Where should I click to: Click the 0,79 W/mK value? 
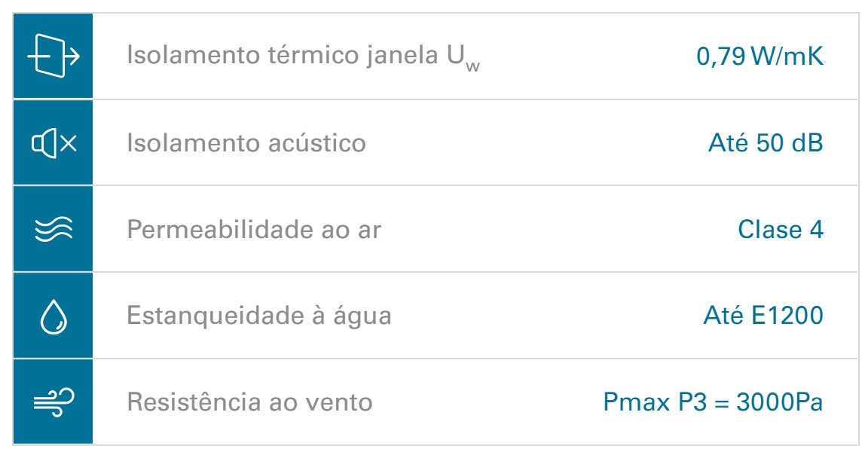(x=759, y=56)
